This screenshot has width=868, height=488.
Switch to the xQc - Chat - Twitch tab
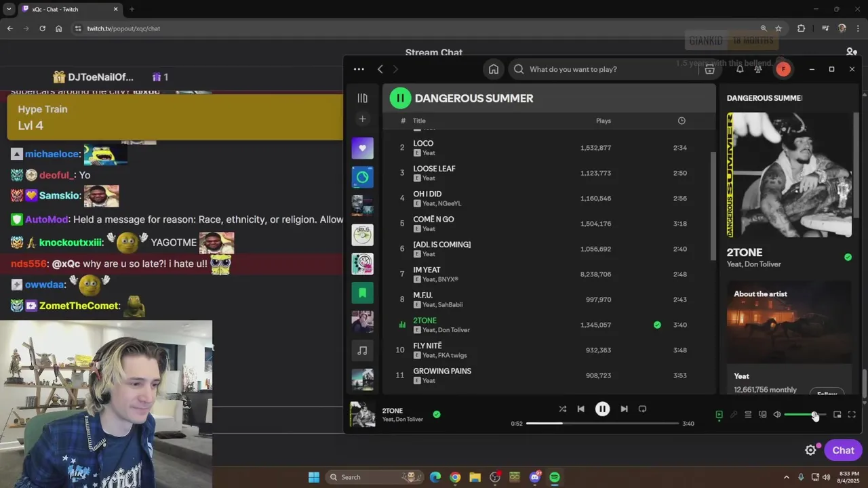[x=69, y=9]
